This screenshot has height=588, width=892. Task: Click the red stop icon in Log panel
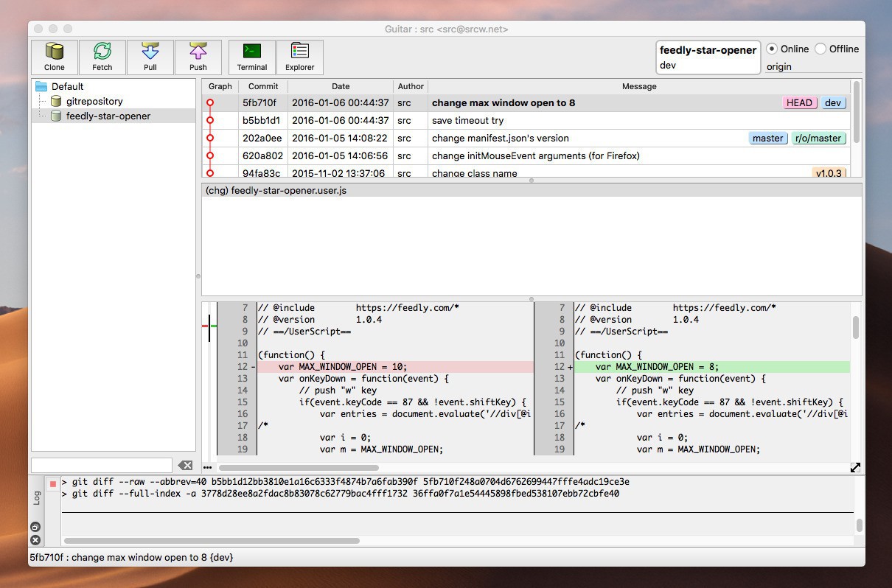(53, 483)
